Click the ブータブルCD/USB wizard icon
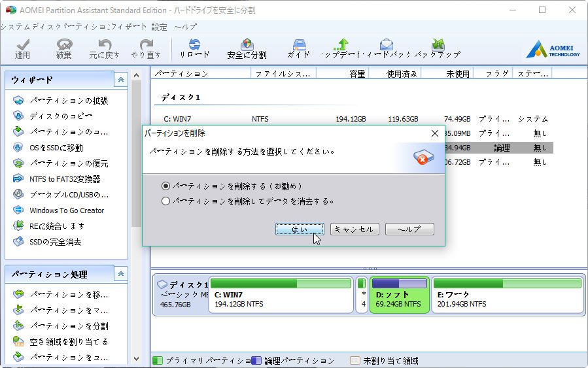 [18, 194]
